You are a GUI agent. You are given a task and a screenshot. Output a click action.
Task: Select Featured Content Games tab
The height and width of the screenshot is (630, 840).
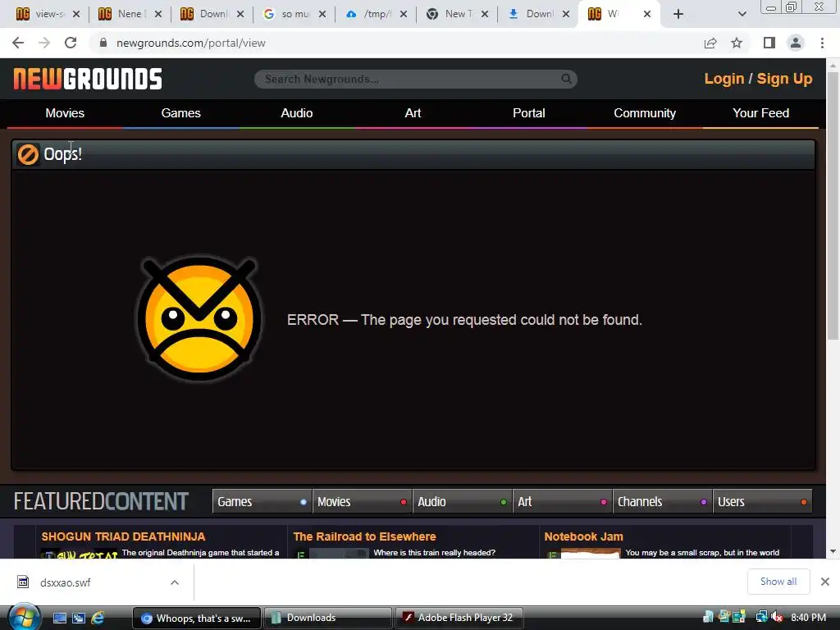pos(262,502)
